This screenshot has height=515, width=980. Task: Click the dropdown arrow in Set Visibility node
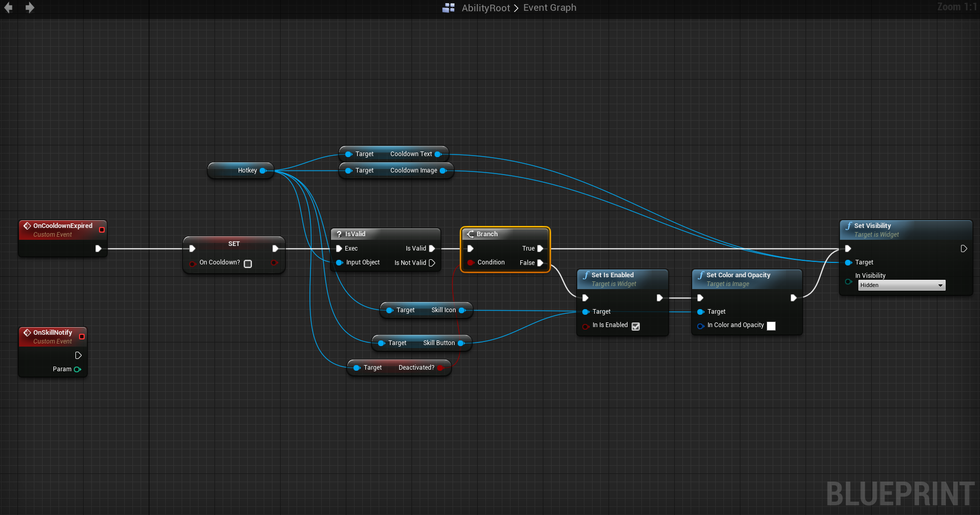click(x=940, y=285)
